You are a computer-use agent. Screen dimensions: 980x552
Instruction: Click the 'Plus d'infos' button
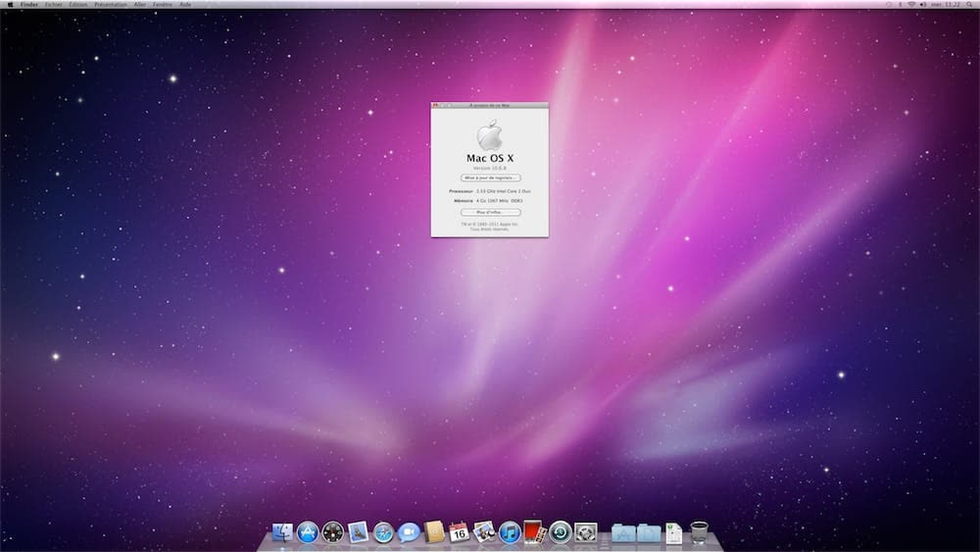(x=490, y=212)
